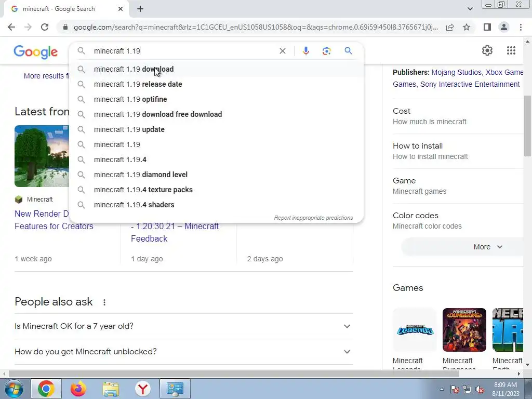Viewport: 532px width, 399px height.
Task: Click Report inappropriate predictions
Action: pos(313,218)
